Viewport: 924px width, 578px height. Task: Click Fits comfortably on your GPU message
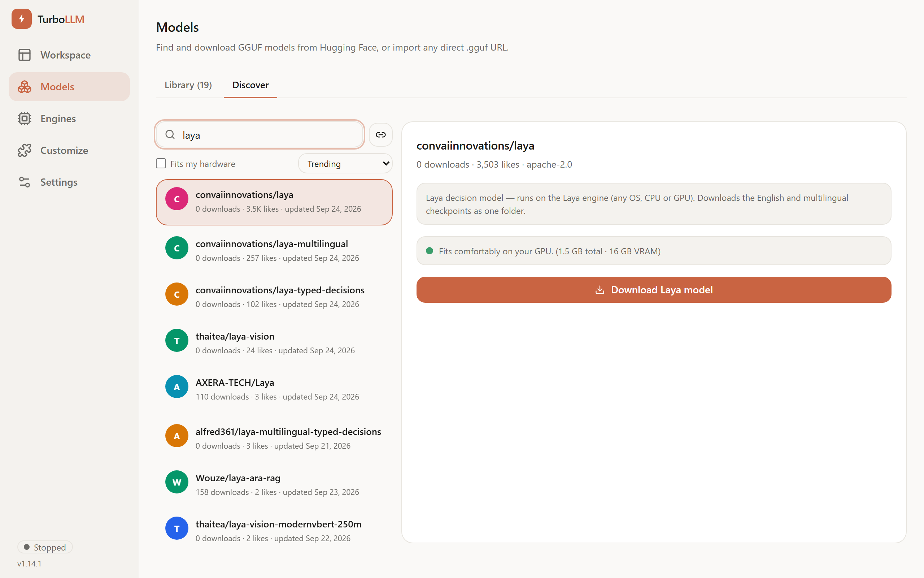point(654,251)
